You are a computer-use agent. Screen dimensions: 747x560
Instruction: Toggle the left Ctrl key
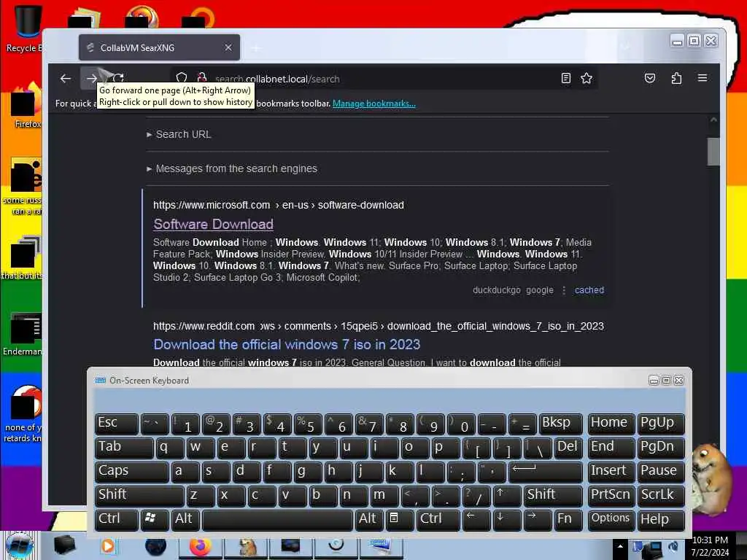pyautogui.click(x=117, y=519)
